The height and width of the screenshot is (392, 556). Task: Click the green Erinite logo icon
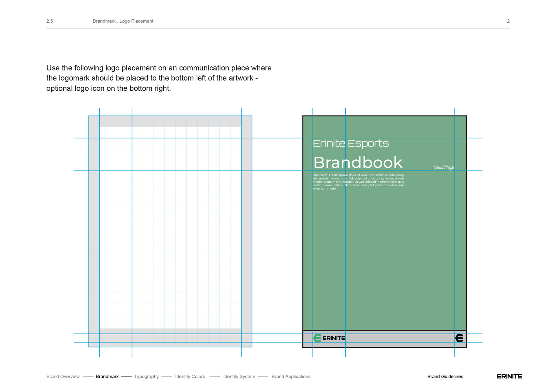[x=317, y=338]
